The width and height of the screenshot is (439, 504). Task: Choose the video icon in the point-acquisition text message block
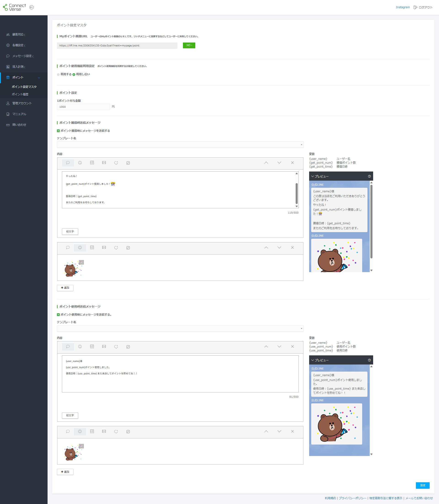[x=104, y=163]
